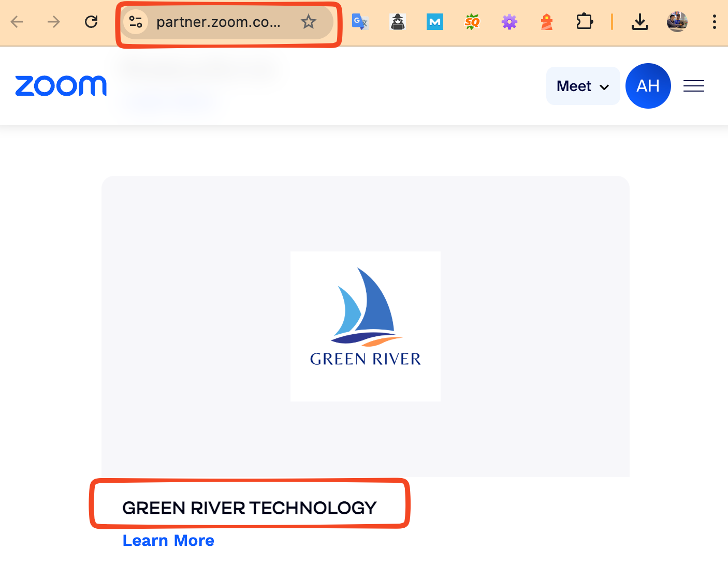Click the Chrome profile picture
Image resolution: width=728 pixels, height=565 pixels.
pyautogui.click(x=677, y=22)
